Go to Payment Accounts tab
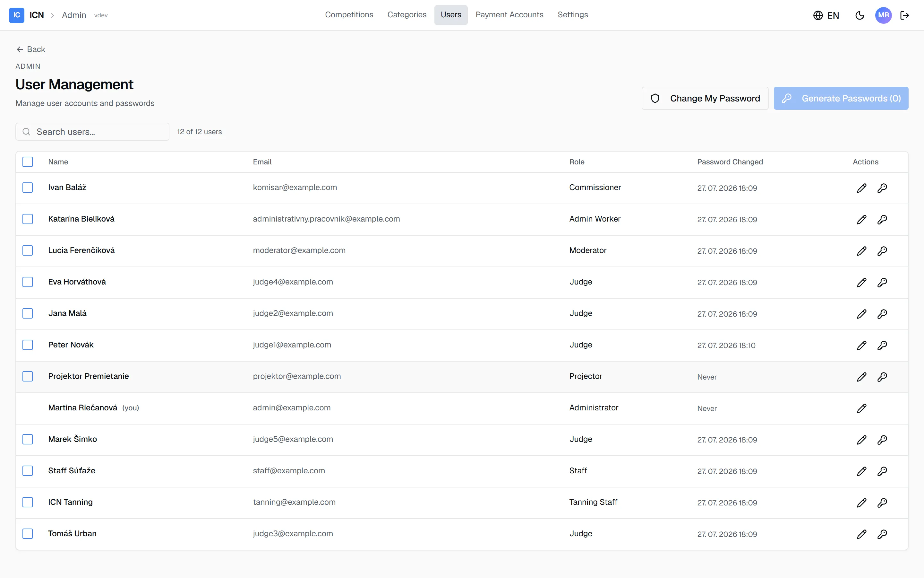The image size is (924, 578). point(509,15)
